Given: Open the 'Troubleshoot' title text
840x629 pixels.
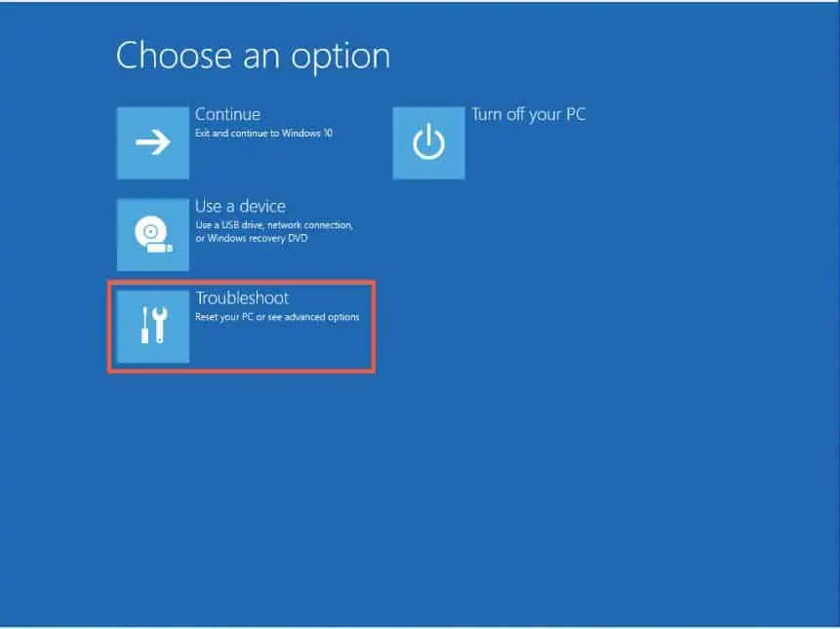Looking at the screenshot, I should pyautogui.click(x=242, y=297).
